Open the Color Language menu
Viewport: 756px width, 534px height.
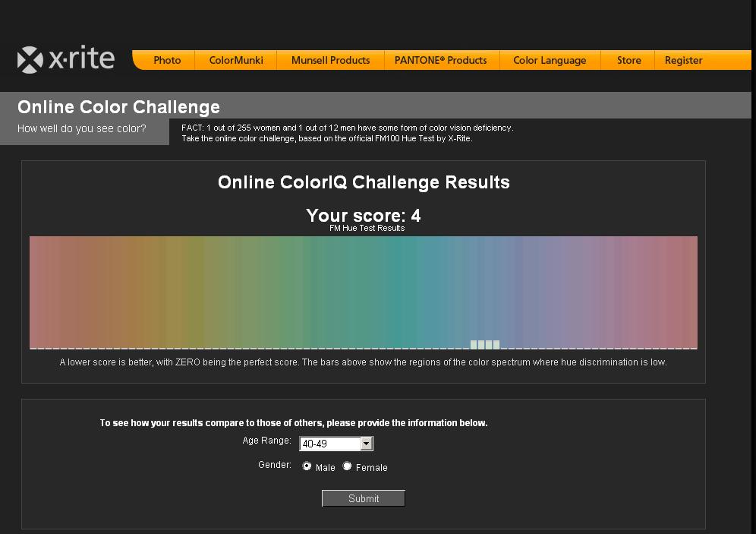550,60
